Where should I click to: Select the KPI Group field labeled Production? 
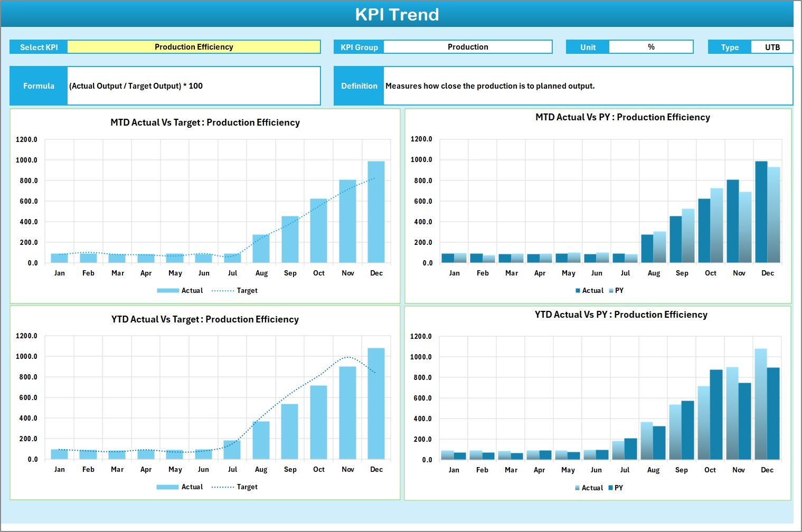468,46
